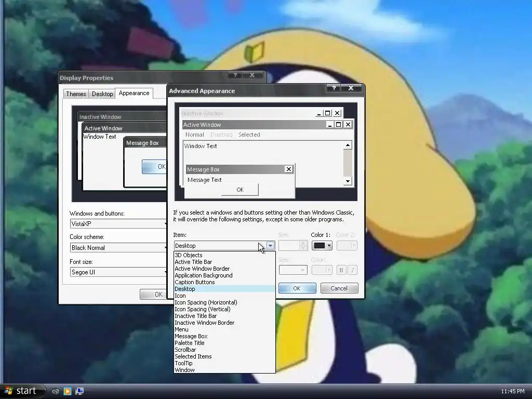Select Icon Spacing (Vertical) entry
Image resolution: width=532 pixels, height=399 pixels.
tap(224, 309)
